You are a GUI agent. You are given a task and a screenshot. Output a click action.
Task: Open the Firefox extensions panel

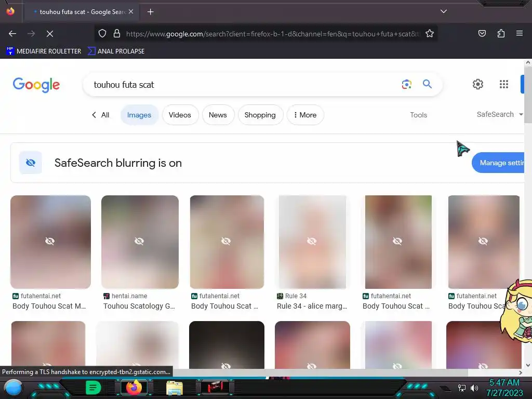click(501, 33)
